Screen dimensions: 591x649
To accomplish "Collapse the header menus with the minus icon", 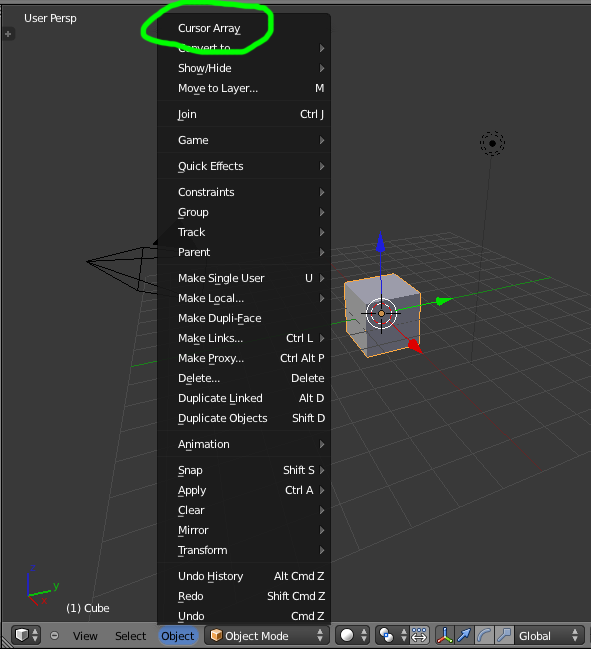I will point(54,635).
